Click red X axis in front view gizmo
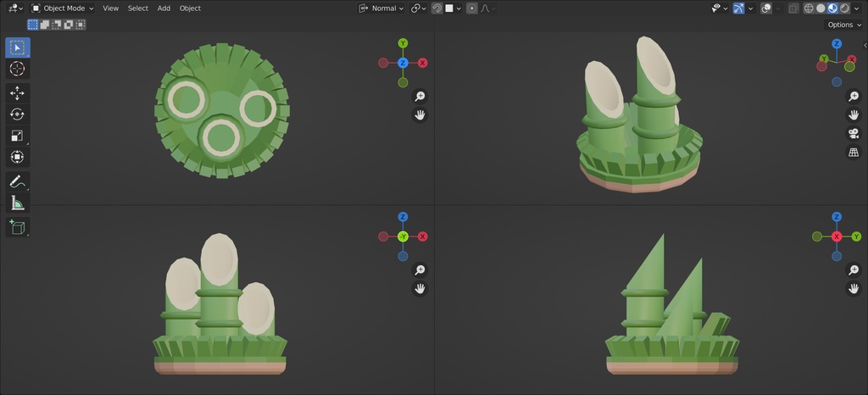Viewport: 868px width, 395px height. pyautogui.click(x=422, y=236)
